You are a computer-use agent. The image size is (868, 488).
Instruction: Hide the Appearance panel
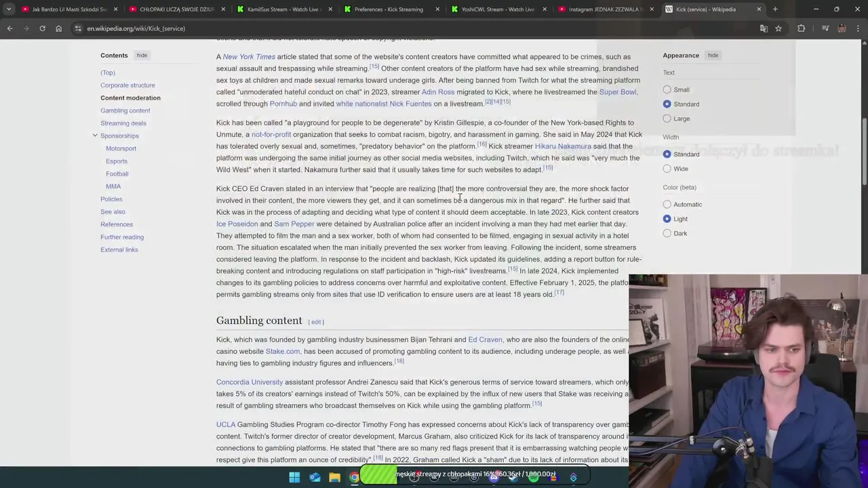(713, 55)
